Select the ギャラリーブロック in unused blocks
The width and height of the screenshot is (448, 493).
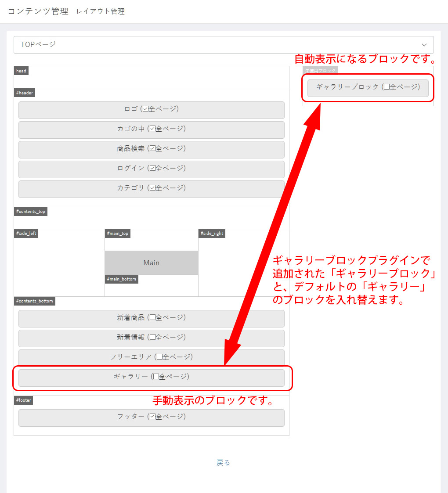click(368, 88)
